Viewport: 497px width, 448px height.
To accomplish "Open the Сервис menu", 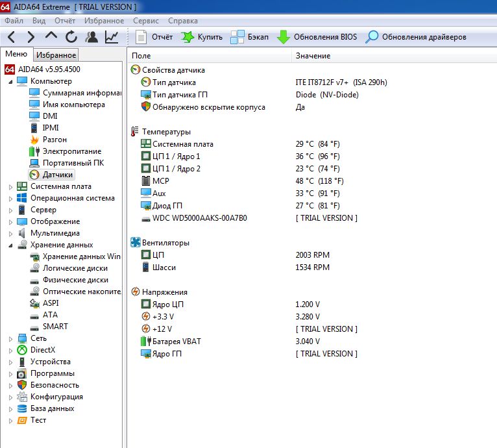I will tap(146, 21).
